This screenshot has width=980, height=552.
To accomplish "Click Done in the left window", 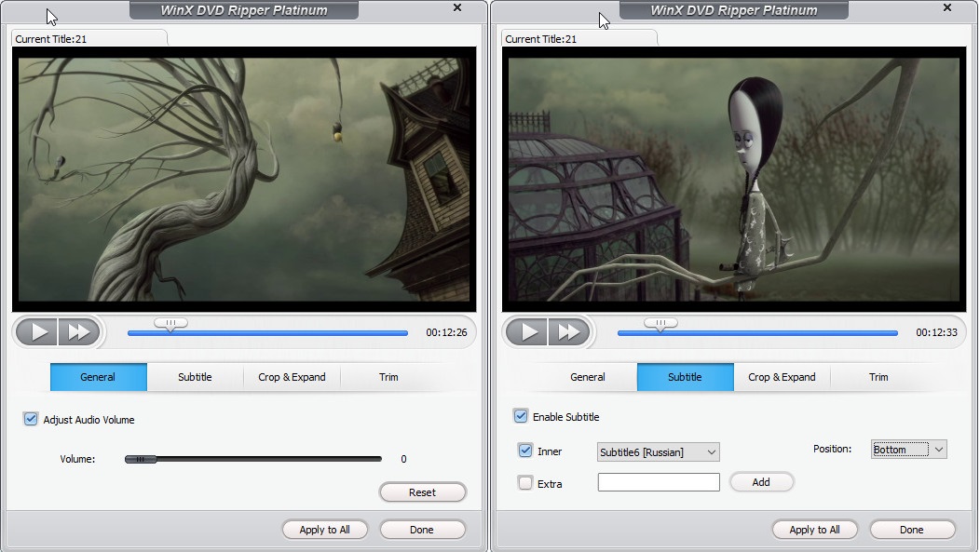I will (x=422, y=530).
